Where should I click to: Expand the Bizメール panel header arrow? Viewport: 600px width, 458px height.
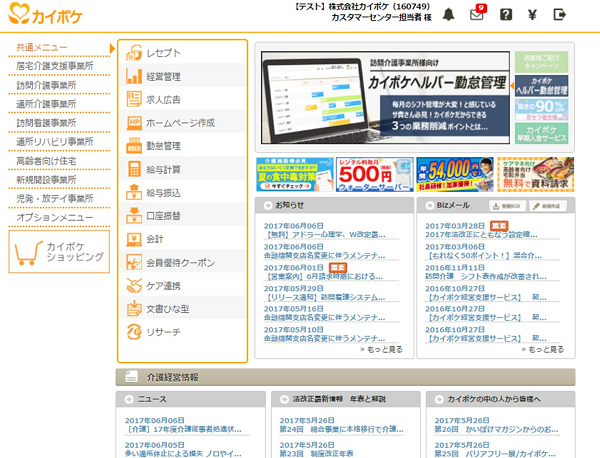430,205
